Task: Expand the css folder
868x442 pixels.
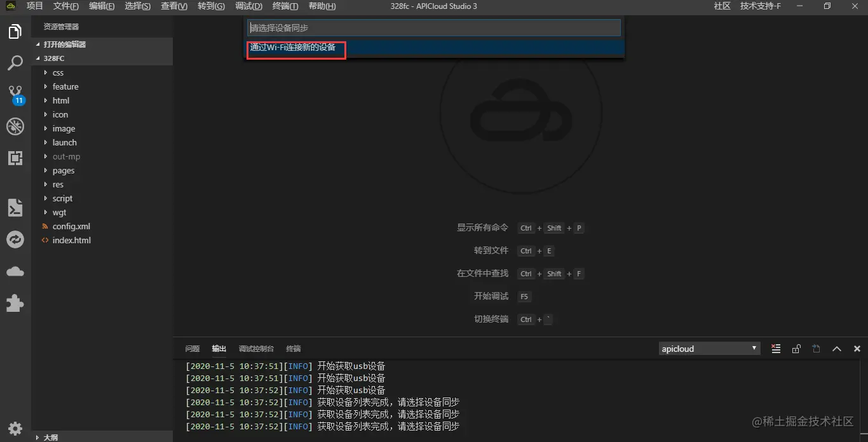Action: point(102,72)
